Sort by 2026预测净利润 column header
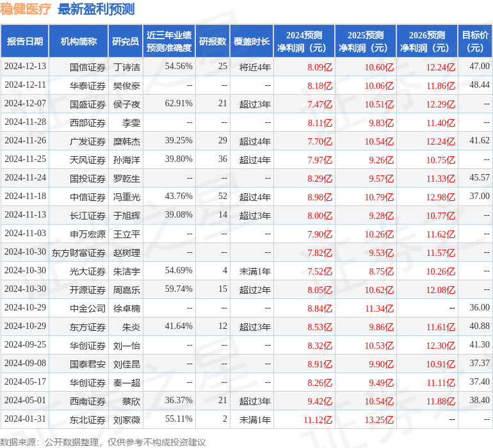The width and height of the screenshot is (493, 448). [x=427, y=42]
